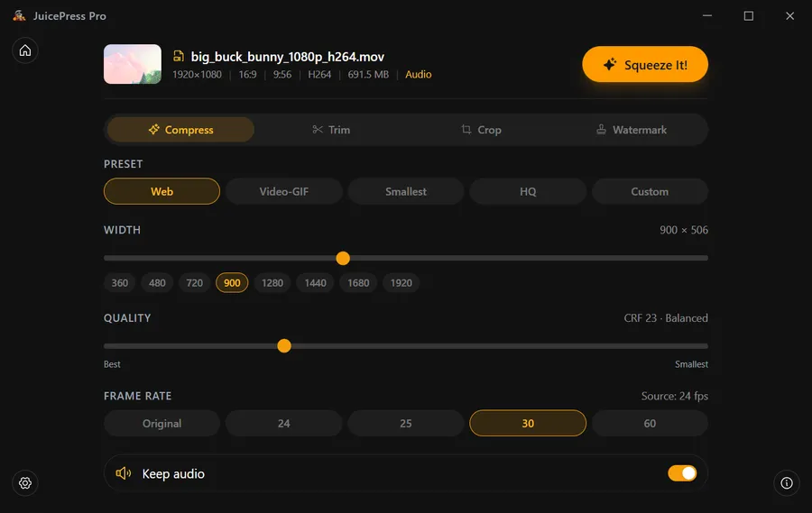Disable the Keep audio toggle
The height and width of the screenshot is (513, 812).
682,473
